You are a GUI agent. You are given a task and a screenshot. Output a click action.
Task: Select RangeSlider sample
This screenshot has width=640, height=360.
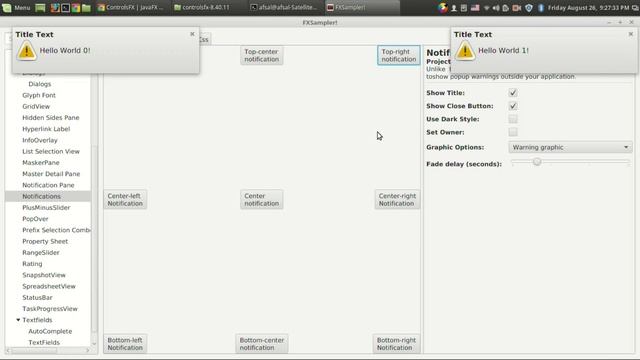(x=41, y=253)
